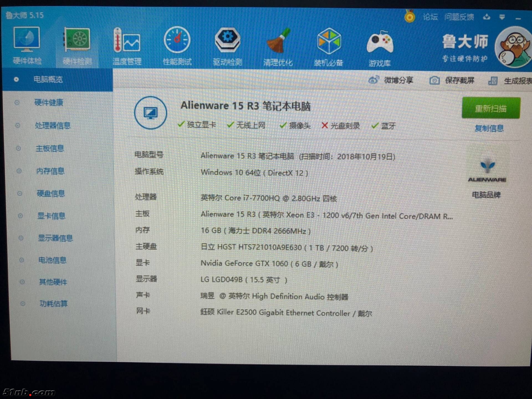The width and height of the screenshot is (532, 399).
Task: Open 处理器信息 sidebar item
Action: 53,126
